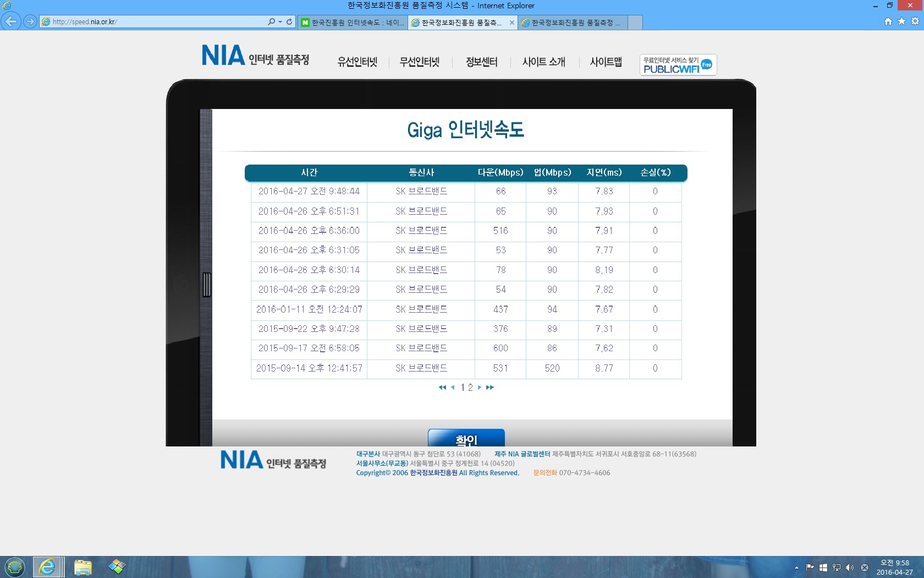
Task: Click the first-page double arrow in pagination
Action: [x=442, y=388]
